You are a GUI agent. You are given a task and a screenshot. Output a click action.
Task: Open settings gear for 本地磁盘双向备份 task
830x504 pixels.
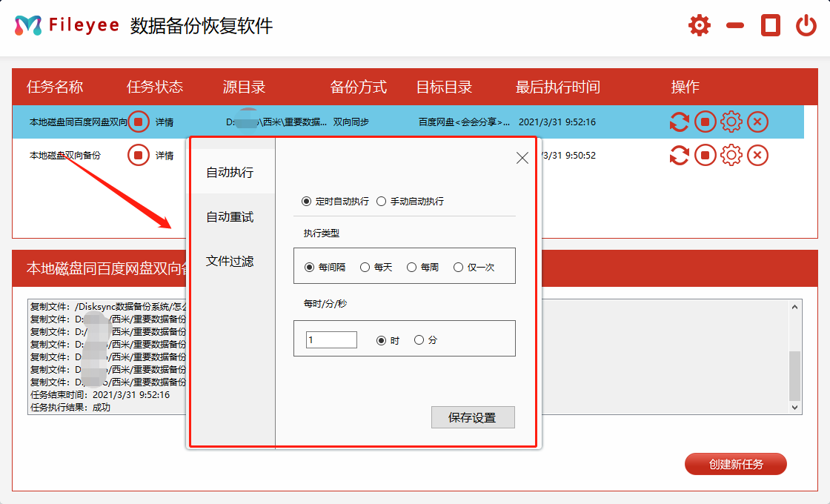731,155
